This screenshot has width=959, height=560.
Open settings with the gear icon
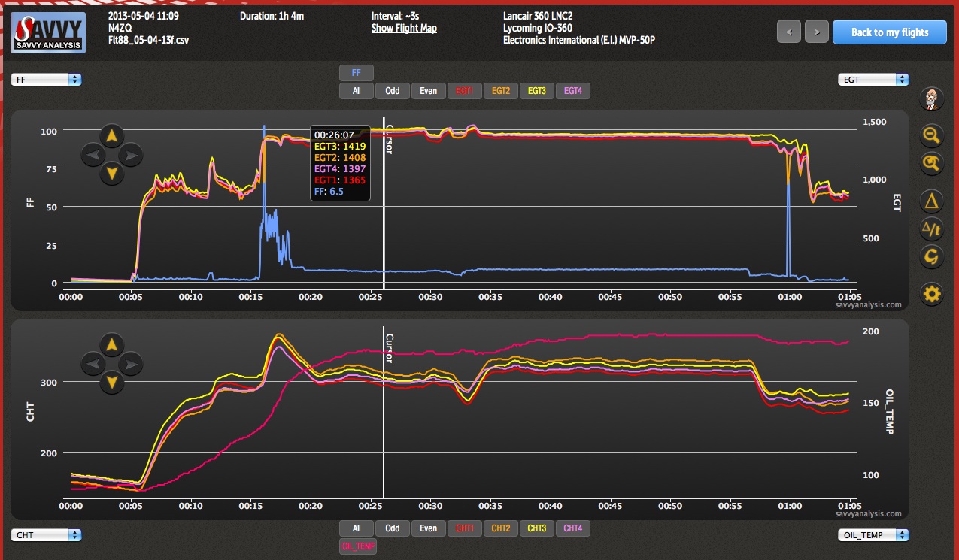[932, 293]
